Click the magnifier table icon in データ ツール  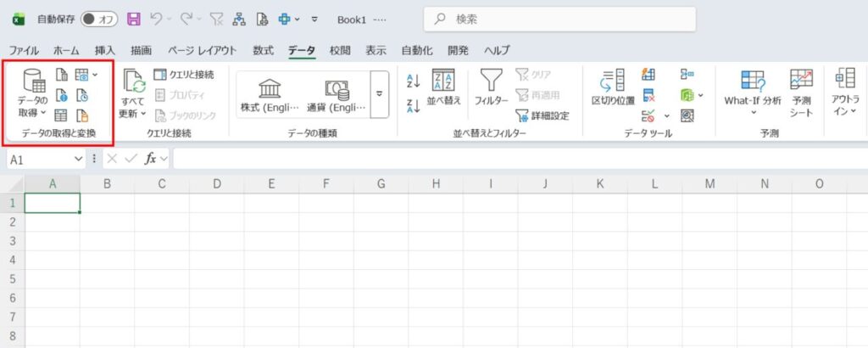pos(687,115)
